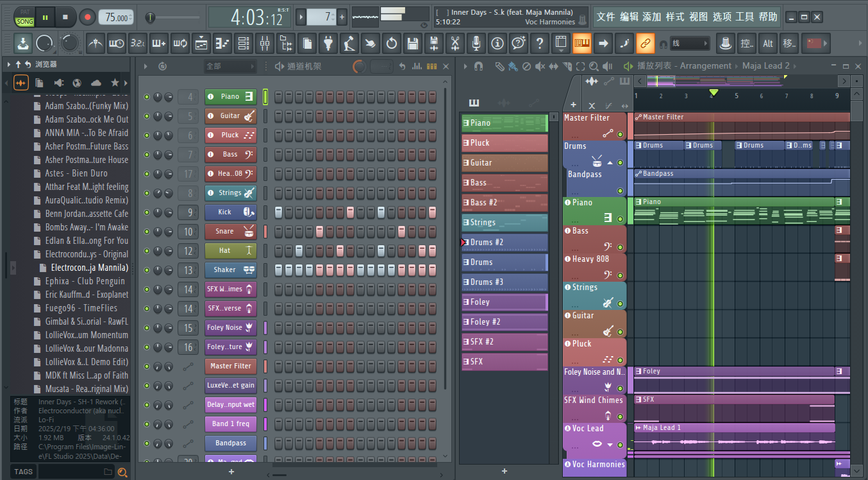
Task: Click the plugin picker plug icon
Action: click(x=328, y=44)
